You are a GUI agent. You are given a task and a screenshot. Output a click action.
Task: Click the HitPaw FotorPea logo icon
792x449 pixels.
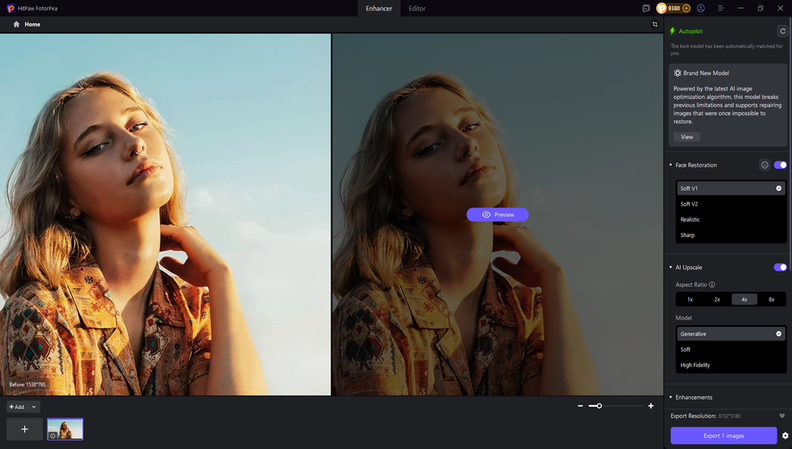click(x=10, y=8)
